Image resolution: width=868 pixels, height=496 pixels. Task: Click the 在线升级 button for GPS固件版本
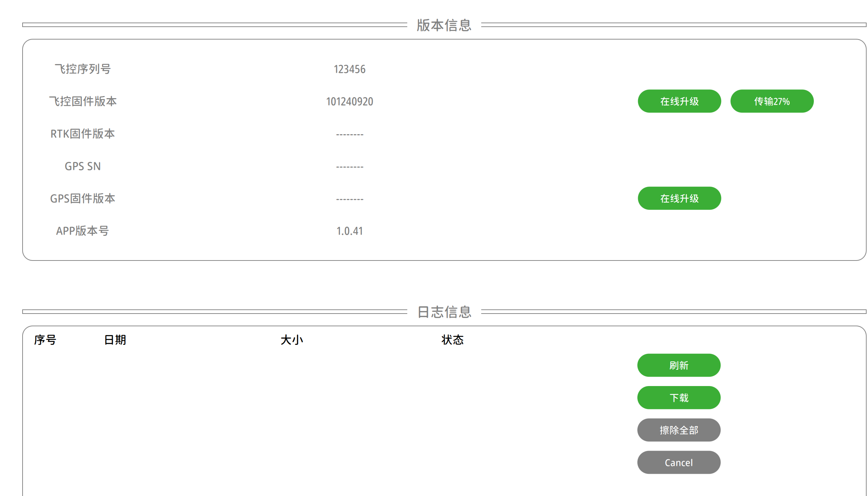coord(679,198)
